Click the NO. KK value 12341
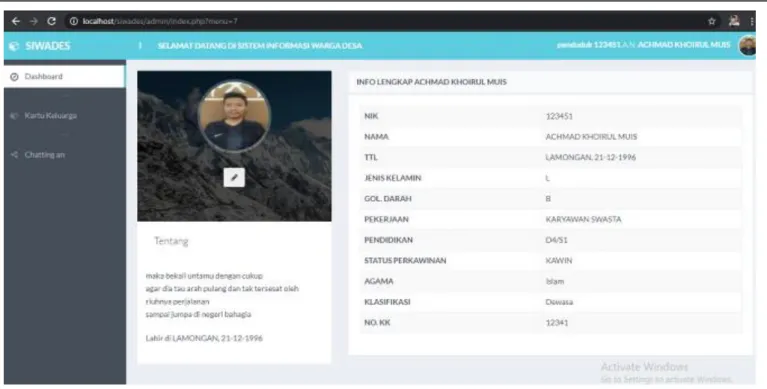 pos(557,322)
